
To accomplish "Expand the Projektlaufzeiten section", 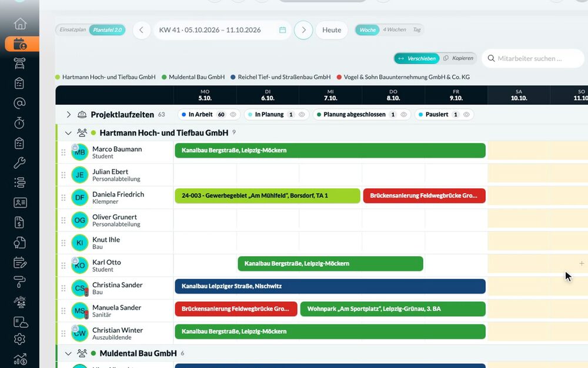I will pos(69,115).
